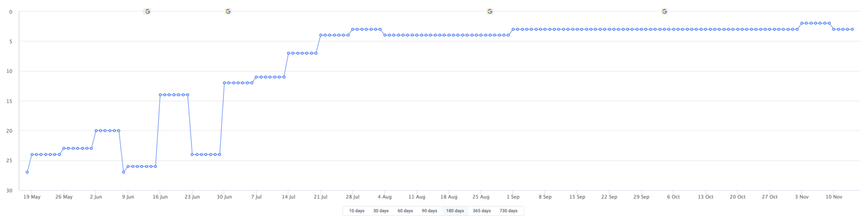This screenshot has height=220, width=868.
Task: Switch the chart range to 10 days
Action: click(x=356, y=211)
